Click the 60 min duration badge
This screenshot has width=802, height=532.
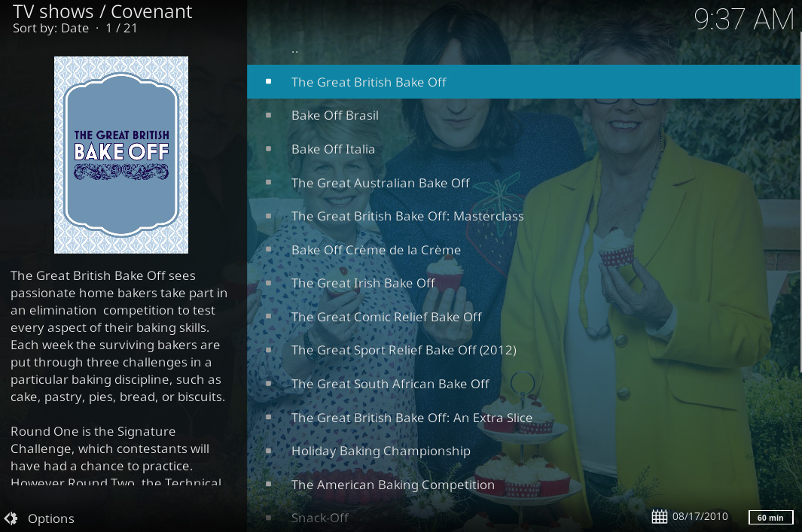click(x=771, y=517)
